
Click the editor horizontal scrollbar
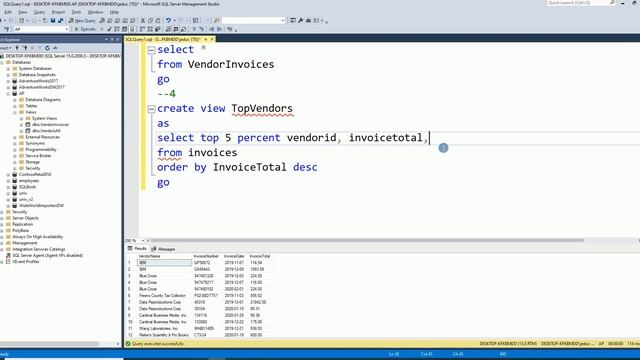pyautogui.click(x=367, y=240)
